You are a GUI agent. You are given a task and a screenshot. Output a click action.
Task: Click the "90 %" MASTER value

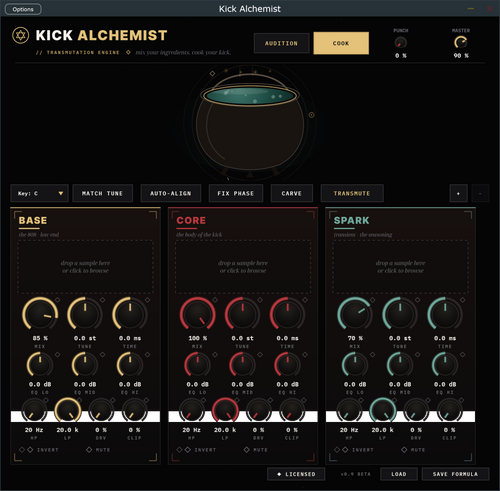(x=461, y=56)
